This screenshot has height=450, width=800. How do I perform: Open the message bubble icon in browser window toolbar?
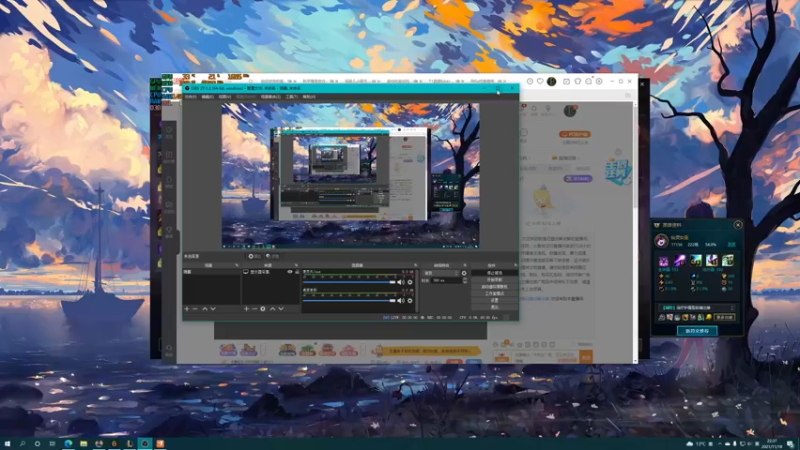pos(588,81)
